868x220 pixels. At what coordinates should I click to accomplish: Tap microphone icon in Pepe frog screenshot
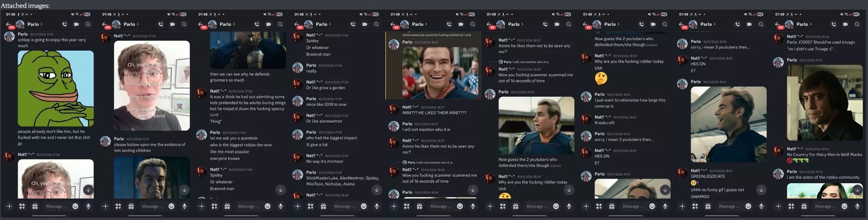(x=88, y=206)
